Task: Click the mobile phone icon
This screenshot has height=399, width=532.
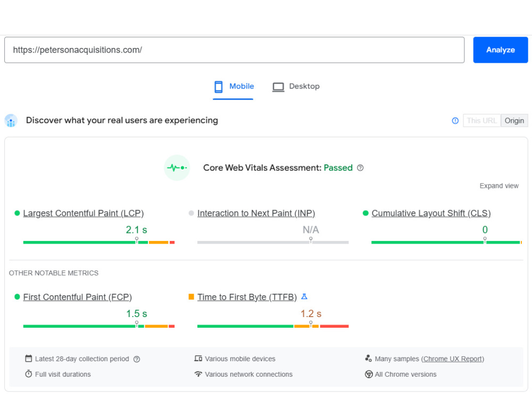Action: [219, 87]
